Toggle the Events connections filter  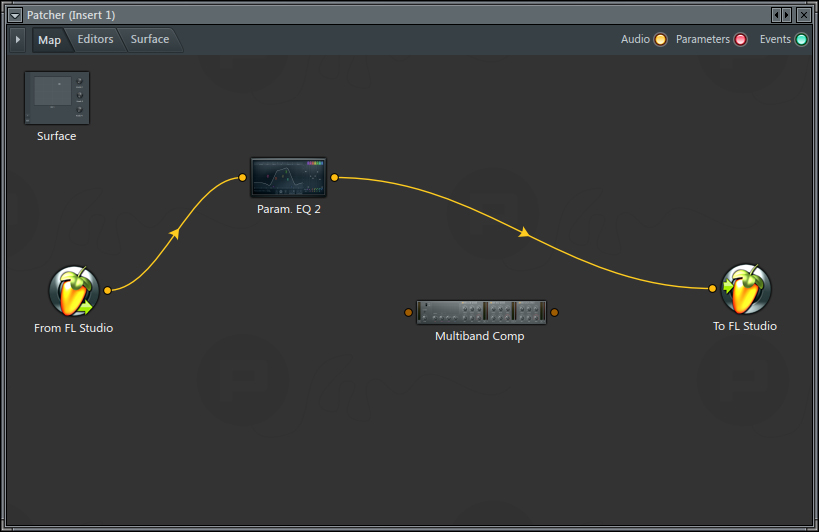pos(801,40)
